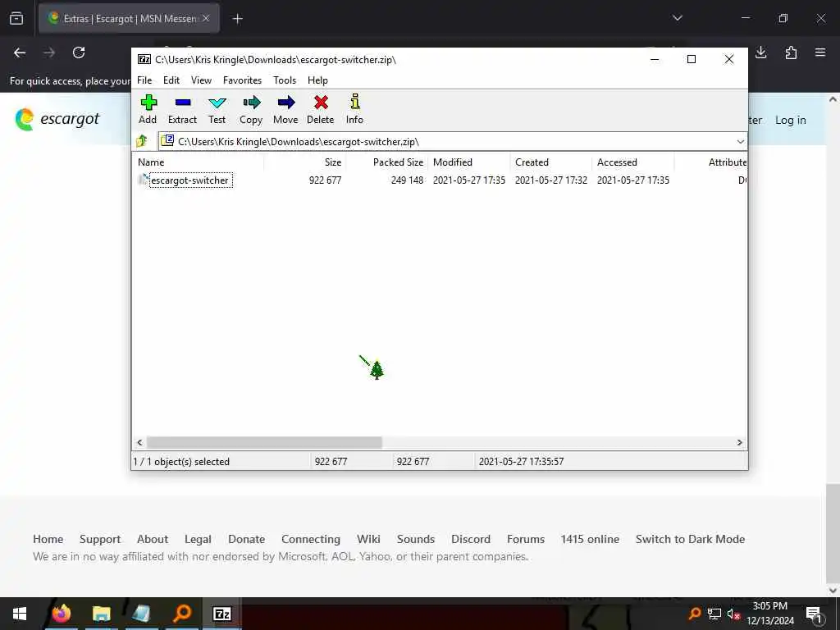The height and width of the screenshot is (630, 840).
Task: Go up one folder level in 7-Zip
Action: [142, 141]
